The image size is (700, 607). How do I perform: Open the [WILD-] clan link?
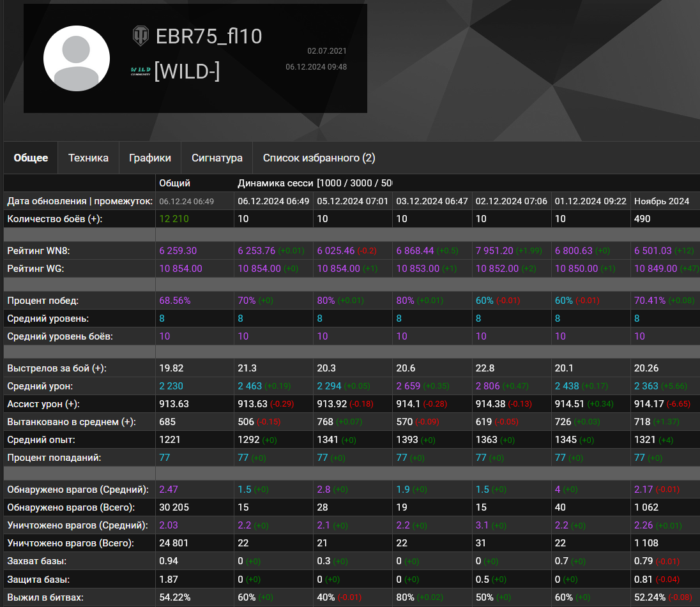coord(187,71)
